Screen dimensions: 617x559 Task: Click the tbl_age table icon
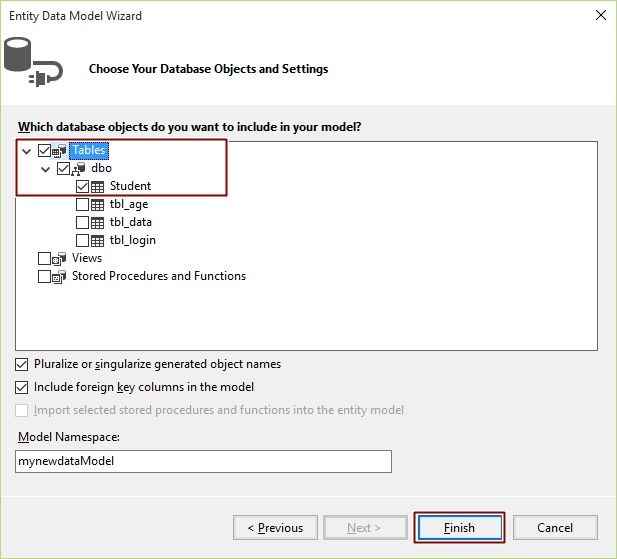98,204
